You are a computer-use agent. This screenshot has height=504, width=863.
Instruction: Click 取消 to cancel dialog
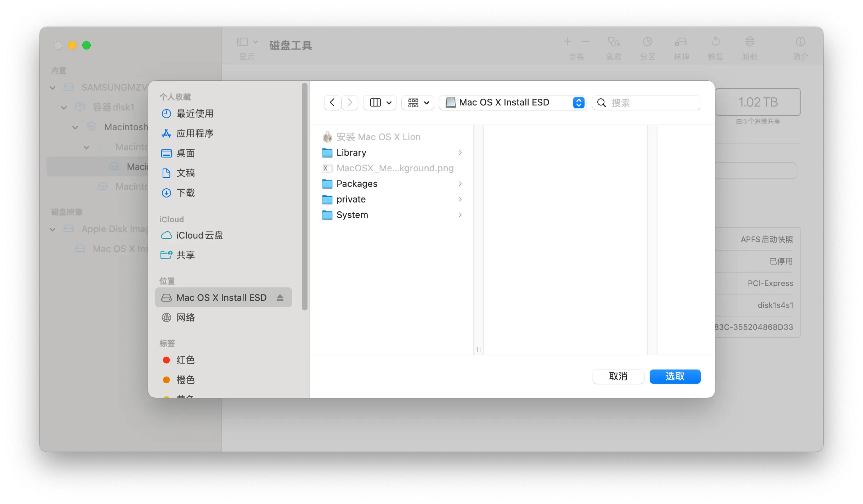(618, 376)
